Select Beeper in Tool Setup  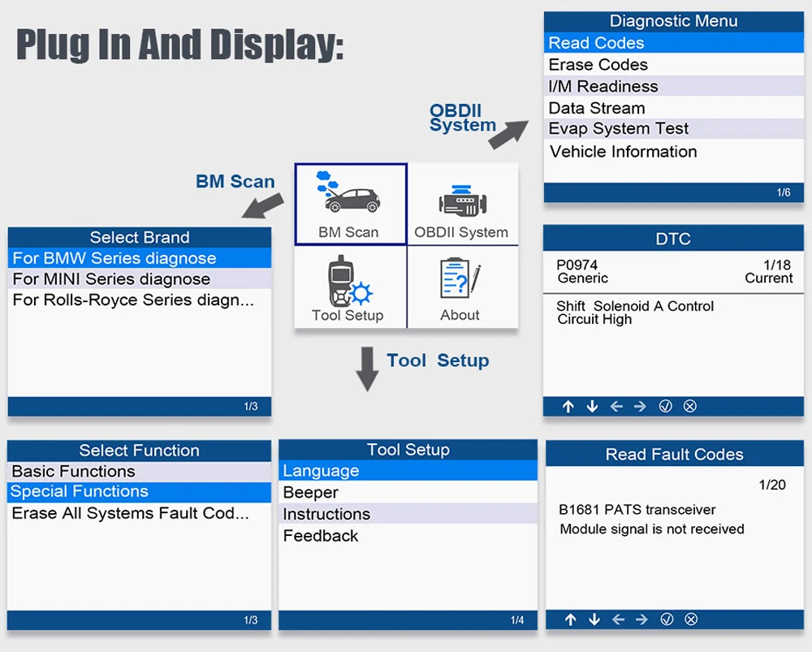coord(408,492)
